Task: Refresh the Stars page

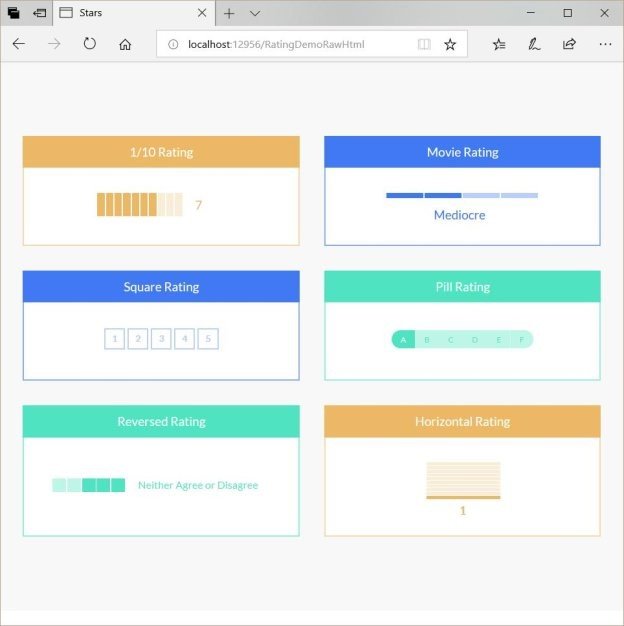Action: pyautogui.click(x=89, y=44)
